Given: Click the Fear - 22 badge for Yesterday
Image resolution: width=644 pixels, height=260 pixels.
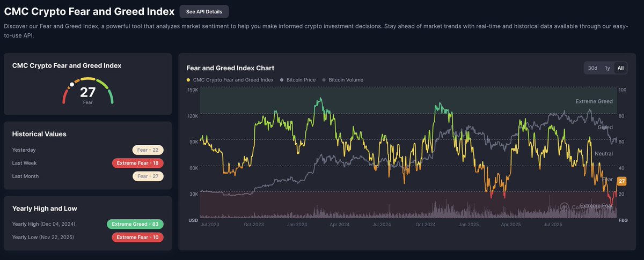Looking at the screenshot, I should pyautogui.click(x=148, y=150).
